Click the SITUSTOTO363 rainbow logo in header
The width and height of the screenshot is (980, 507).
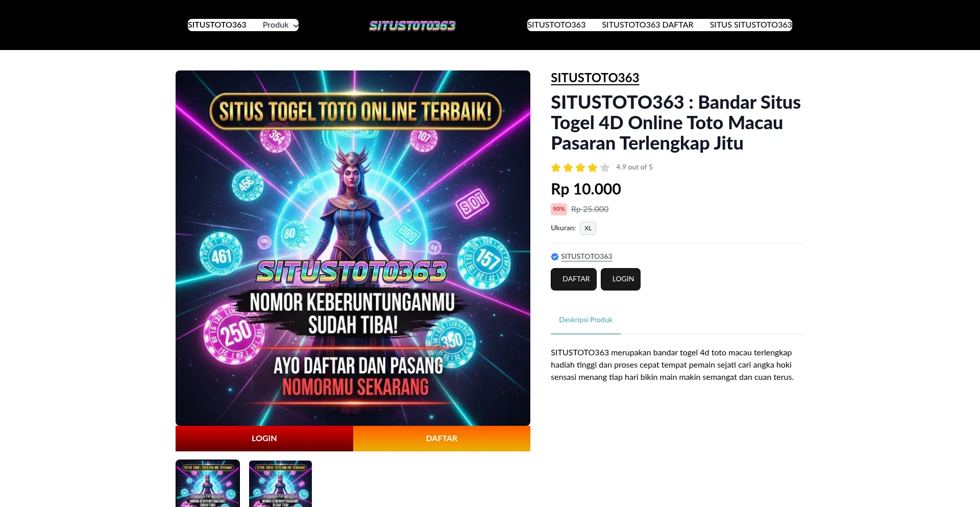pos(412,26)
